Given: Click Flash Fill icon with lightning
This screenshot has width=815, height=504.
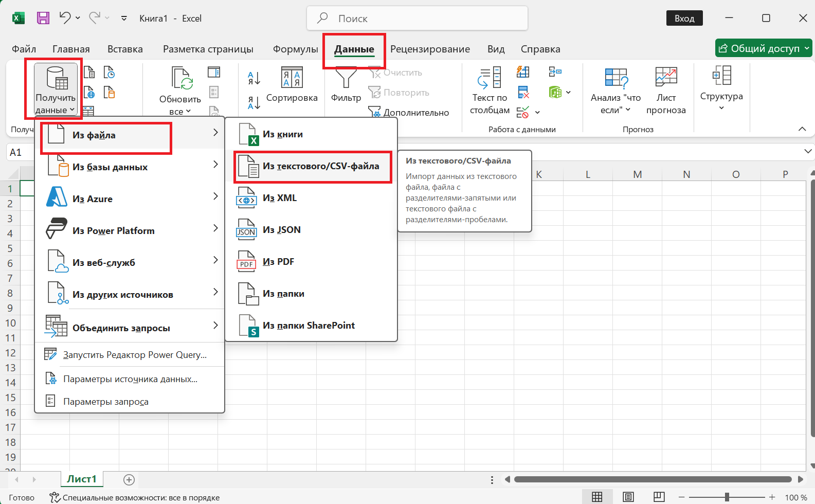Looking at the screenshot, I should pos(523,71).
